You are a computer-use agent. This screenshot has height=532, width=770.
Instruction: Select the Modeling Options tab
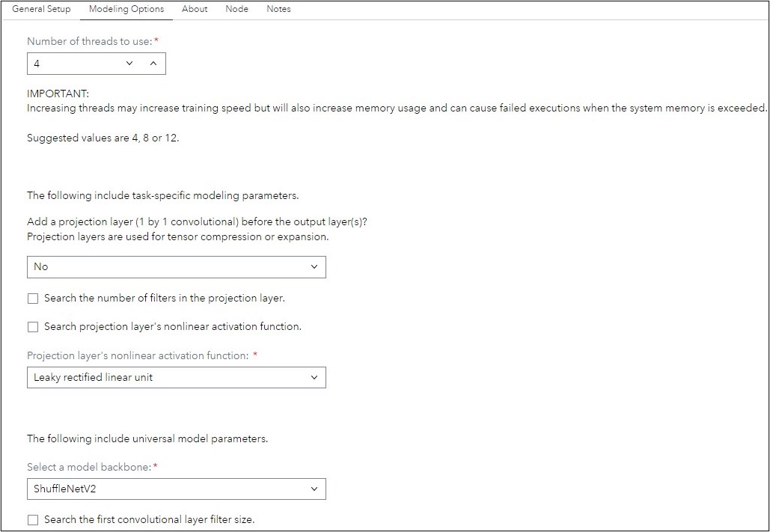coord(126,9)
